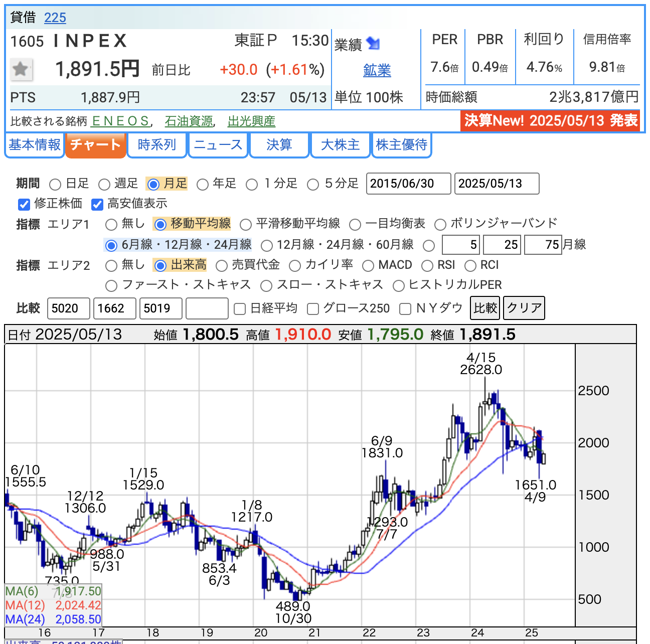The width and height of the screenshot is (650, 644).
Task: Select 無し for indicator area 1
Action: pos(111,225)
